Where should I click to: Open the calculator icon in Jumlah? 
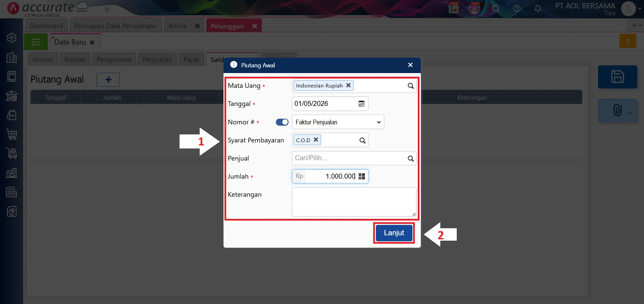pyautogui.click(x=362, y=176)
